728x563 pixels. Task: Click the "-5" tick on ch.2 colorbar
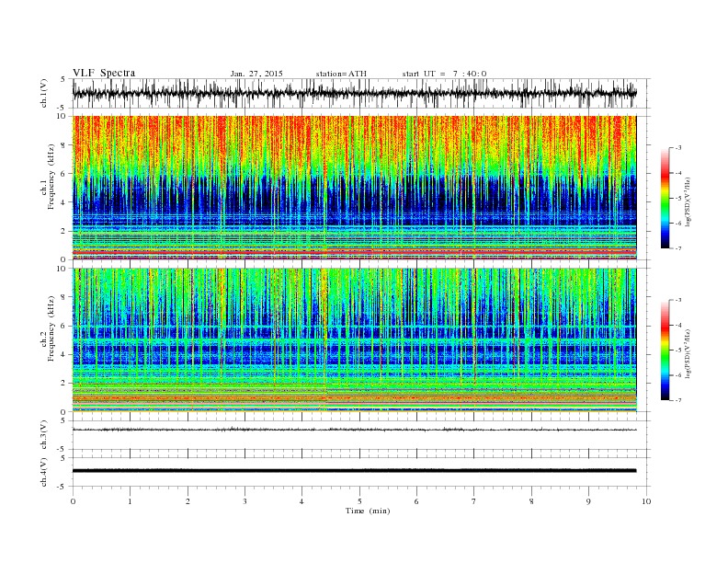[x=677, y=350]
